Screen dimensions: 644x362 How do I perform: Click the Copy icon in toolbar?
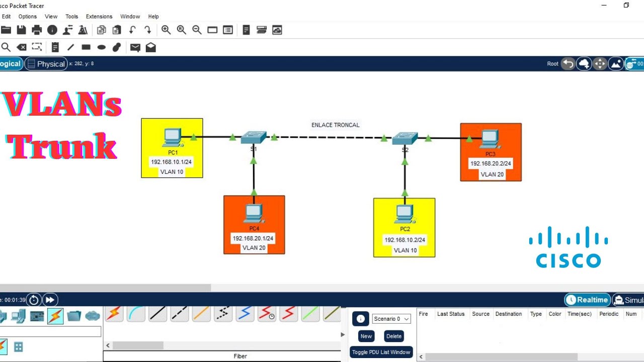(x=102, y=30)
